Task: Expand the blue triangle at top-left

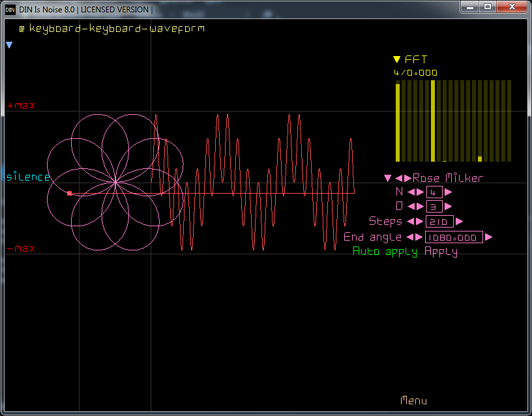Action: click(x=9, y=45)
